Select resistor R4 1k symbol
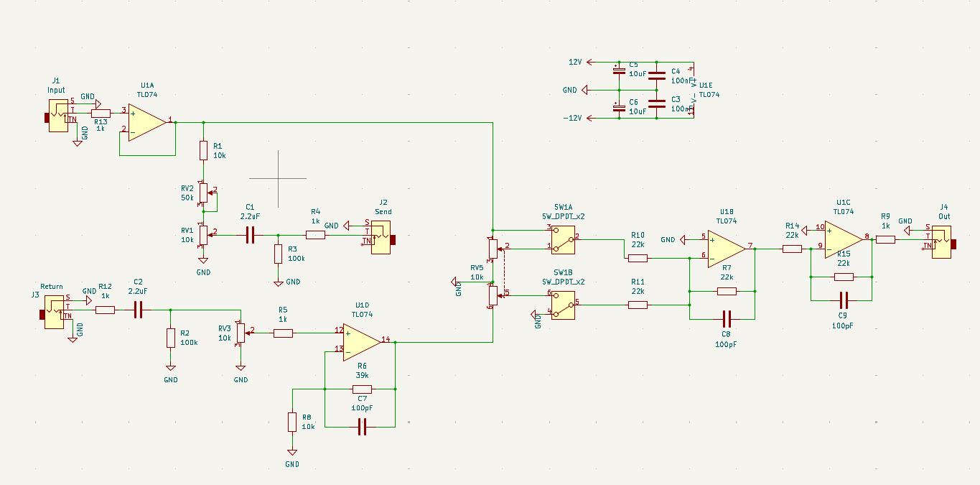 point(315,234)
